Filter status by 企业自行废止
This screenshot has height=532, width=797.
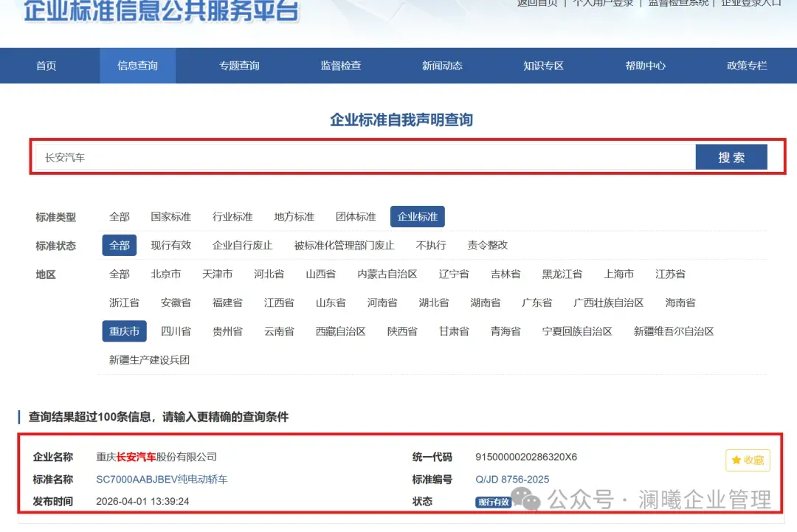[243, 246]
